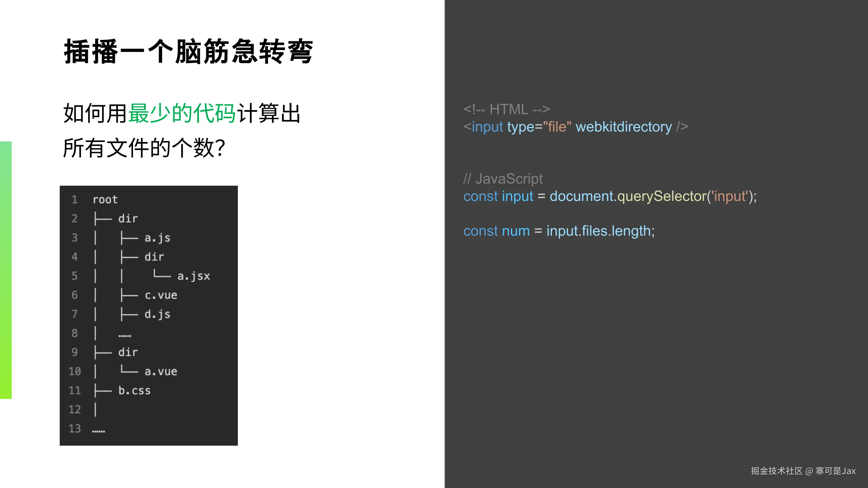
Task: Click input.files.length expression
Action: coord(598,231)
